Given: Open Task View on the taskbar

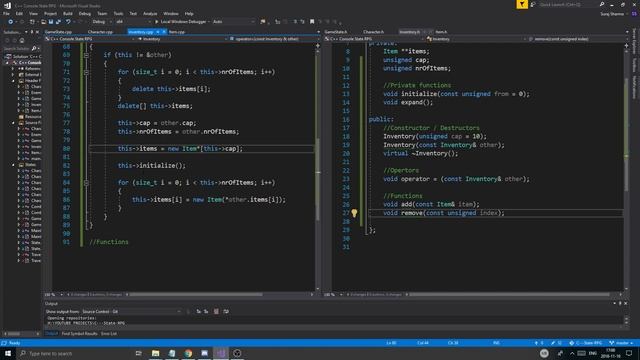Looking at the screenshot, I should coord(138,353).
